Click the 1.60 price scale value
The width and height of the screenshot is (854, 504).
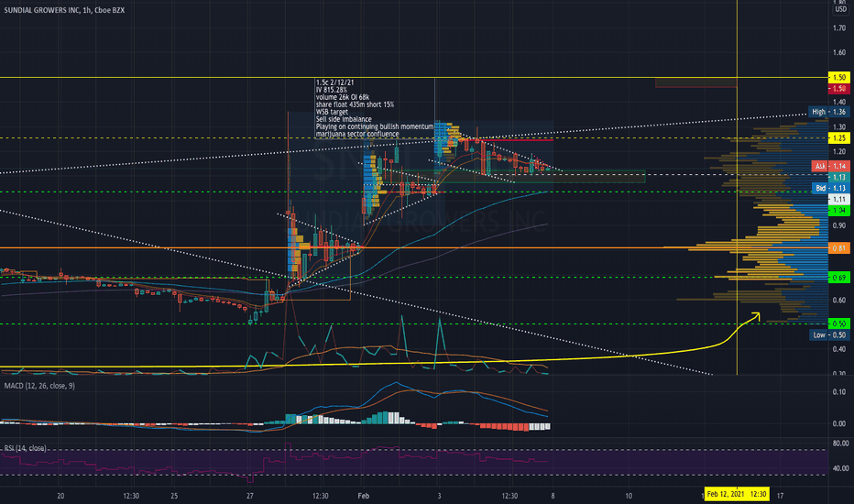coord(838,53)
